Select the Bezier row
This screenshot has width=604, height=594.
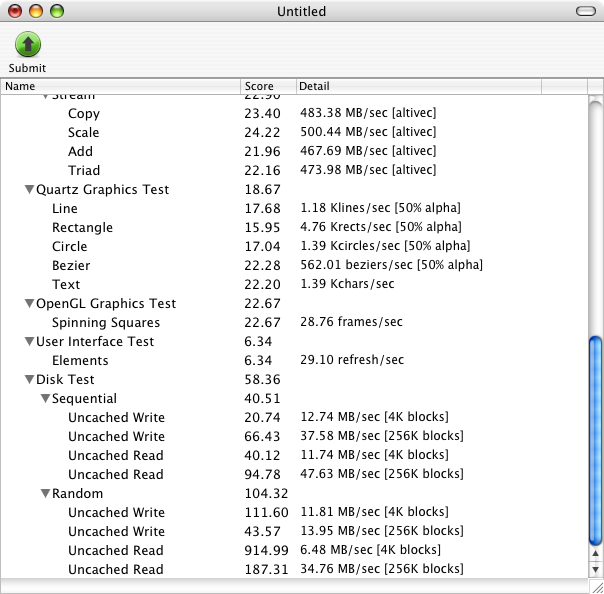(x=294, y=265)
